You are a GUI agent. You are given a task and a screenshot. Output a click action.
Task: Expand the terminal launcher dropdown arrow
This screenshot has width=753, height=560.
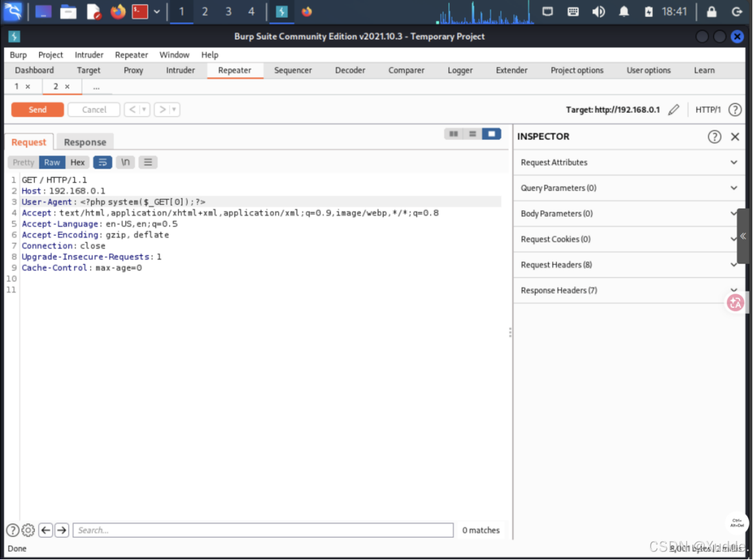pos(156,12)
